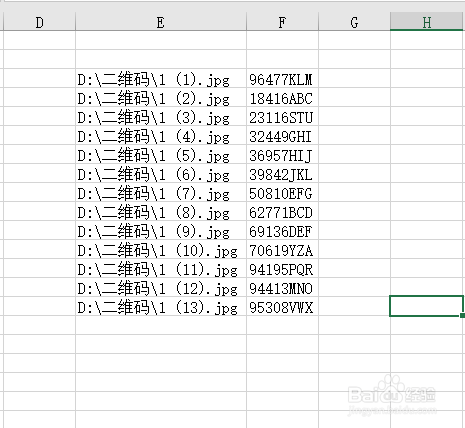Select the cell with value 94413MNO
Image resolution: width=465 pixels, height=428 pixels.
point(282,287)
